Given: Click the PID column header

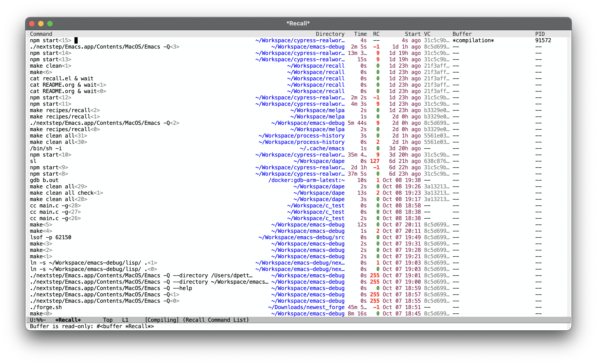Looking at the screenshot, I should pyautogui.click(x=540, y=34).
